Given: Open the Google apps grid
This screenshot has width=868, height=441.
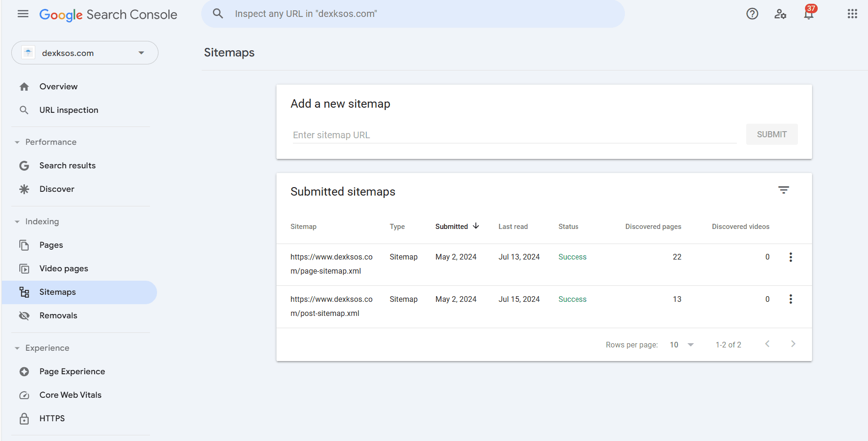Looking at the screenshot, I should 852,14.
